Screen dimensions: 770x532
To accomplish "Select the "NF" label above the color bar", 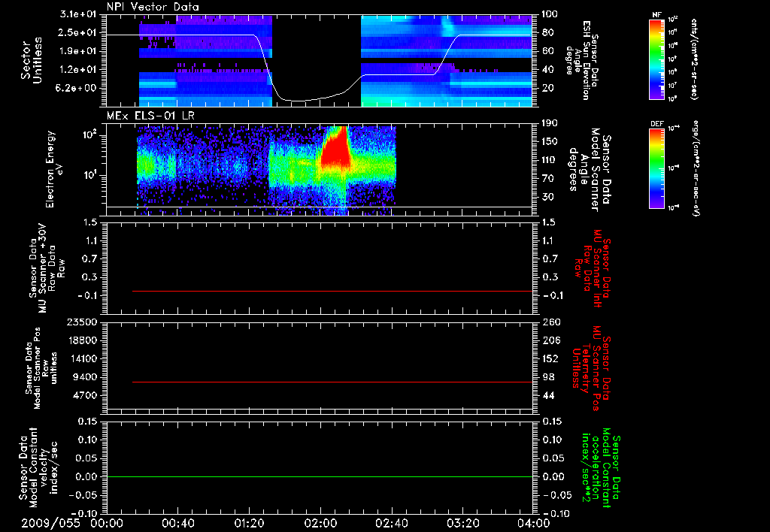I will 657,15.
